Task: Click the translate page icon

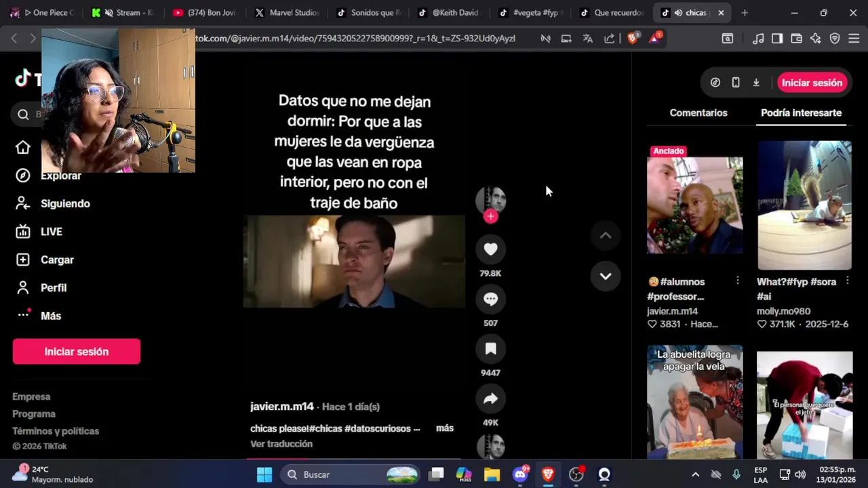Action: click(588, 39)
